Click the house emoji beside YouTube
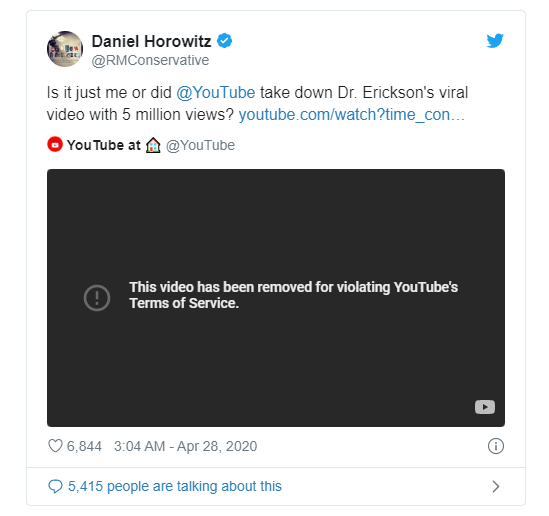 153,145
